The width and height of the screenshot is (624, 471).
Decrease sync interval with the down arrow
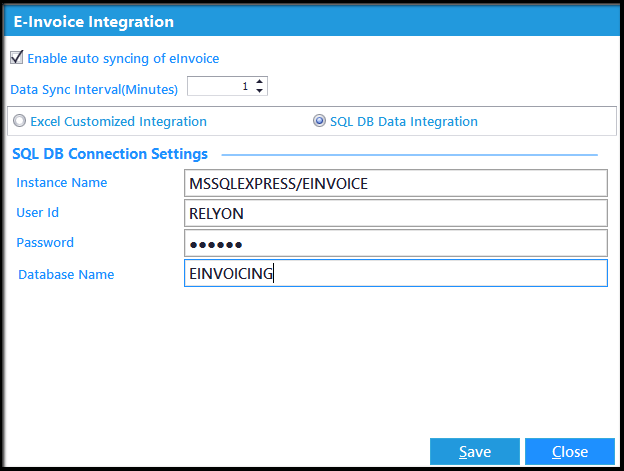point(259,91)
